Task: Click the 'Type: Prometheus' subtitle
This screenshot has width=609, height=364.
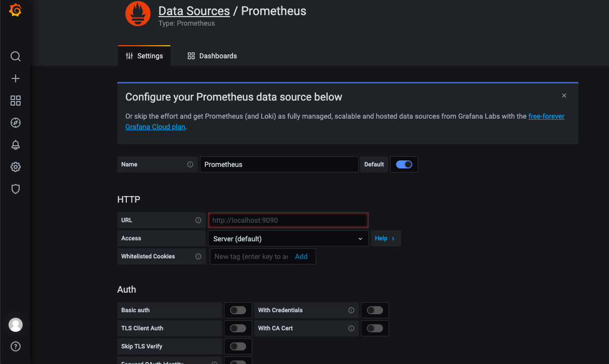Action: 187,23
